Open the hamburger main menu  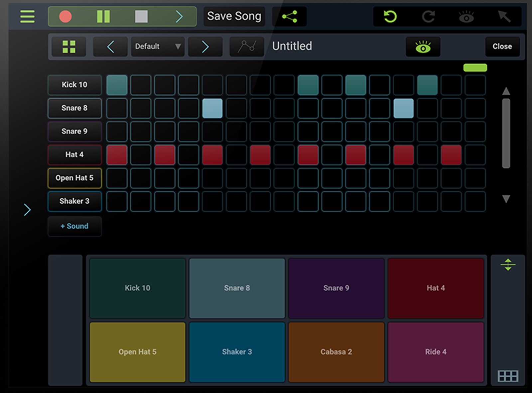27,16
